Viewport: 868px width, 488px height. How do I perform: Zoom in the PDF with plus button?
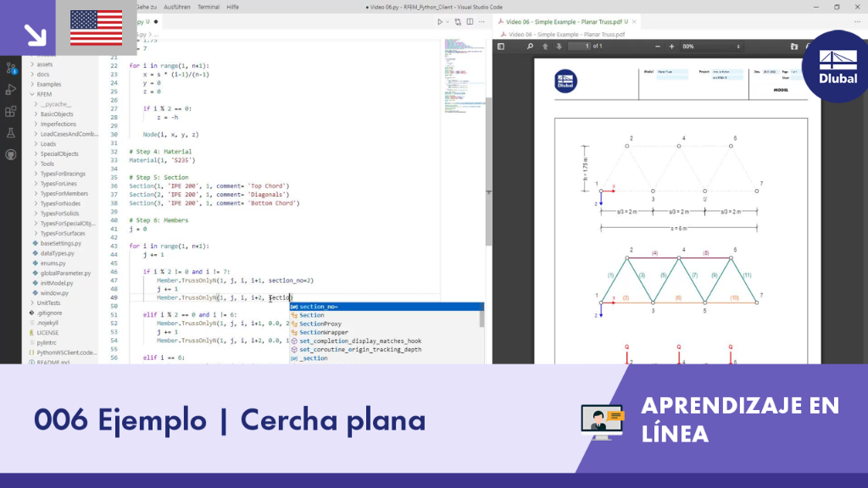pos(671,47)
